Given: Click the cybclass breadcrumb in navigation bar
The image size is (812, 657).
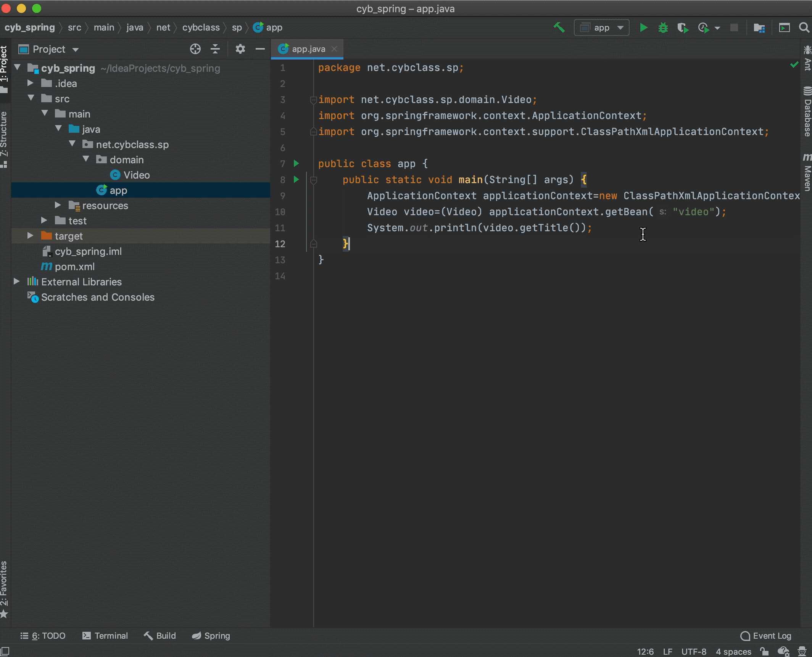Looking at the screenshot, I should point(201,27).
